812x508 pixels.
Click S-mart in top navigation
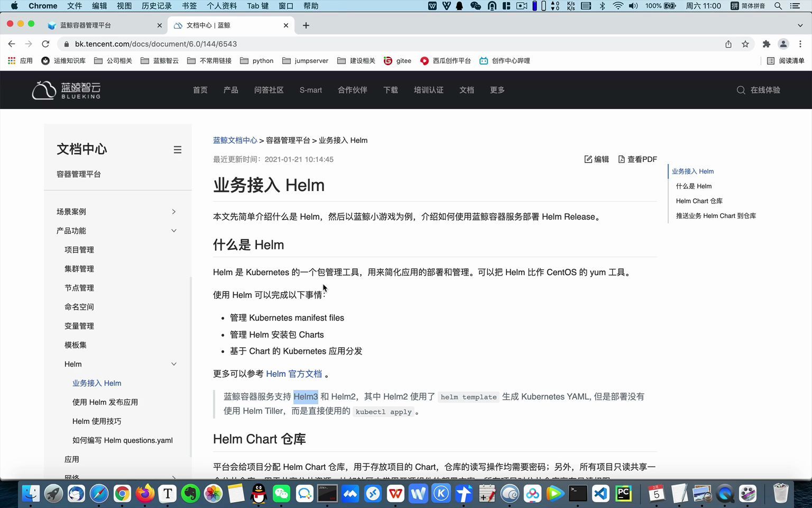click(x=311, y=90)
